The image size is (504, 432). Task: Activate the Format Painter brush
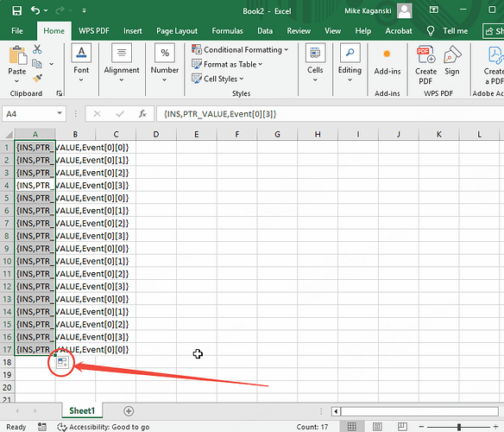pos(37,78)
